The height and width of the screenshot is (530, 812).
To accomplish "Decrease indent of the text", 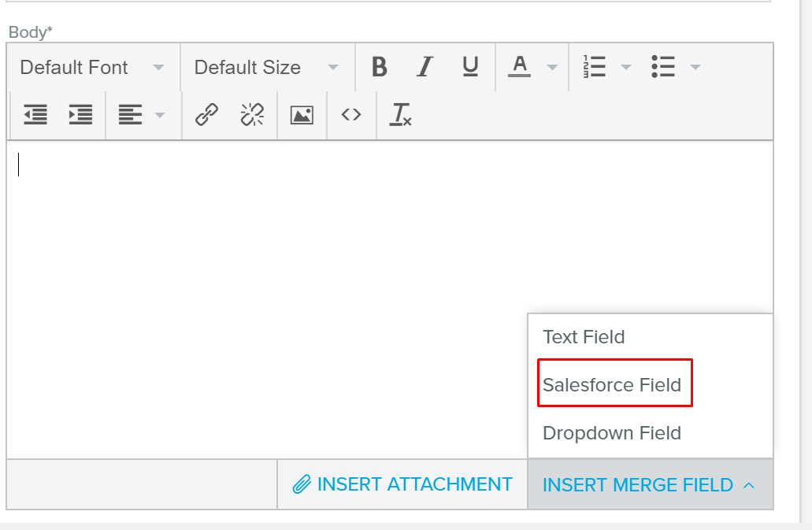I will tap(35, 115).
